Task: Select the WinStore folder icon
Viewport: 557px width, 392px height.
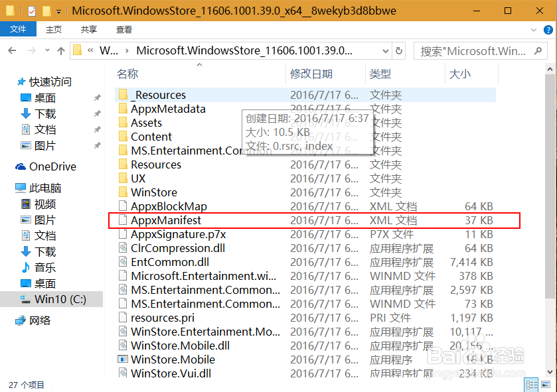Action: 123,192
